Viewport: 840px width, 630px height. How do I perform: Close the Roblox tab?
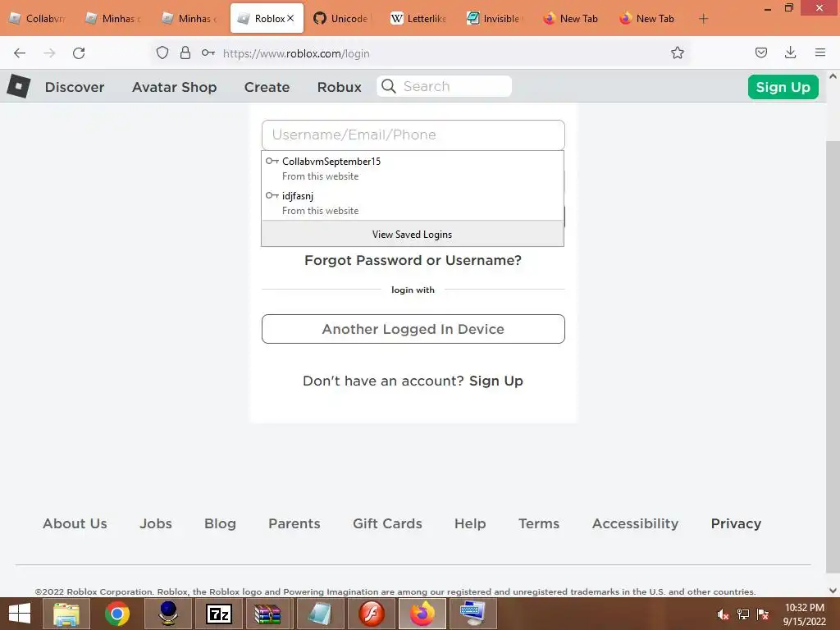pos(290,18)
